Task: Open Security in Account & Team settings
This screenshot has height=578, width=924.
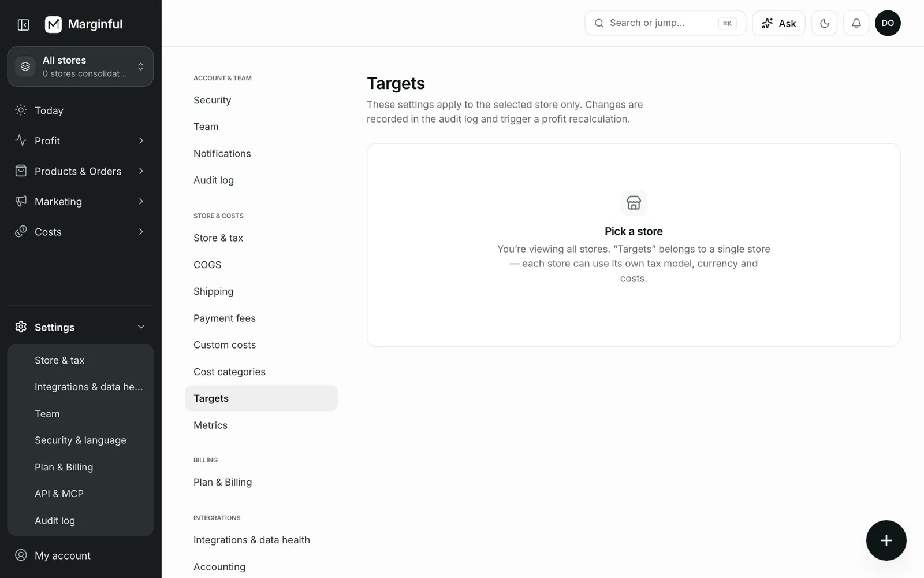Action: [x=261, y=100]
